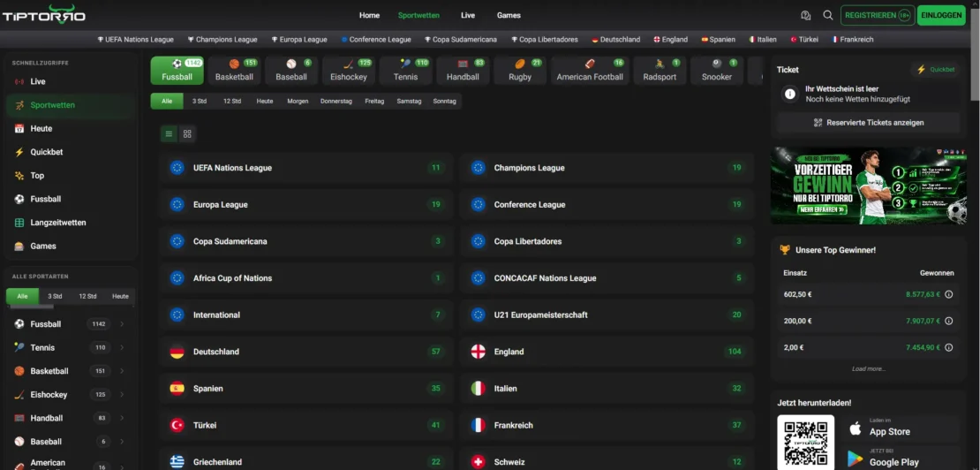Filter events to 3 Std in top bar
Image resolution: width=980 pixels, height=470 pixels.
coord(200,102)
